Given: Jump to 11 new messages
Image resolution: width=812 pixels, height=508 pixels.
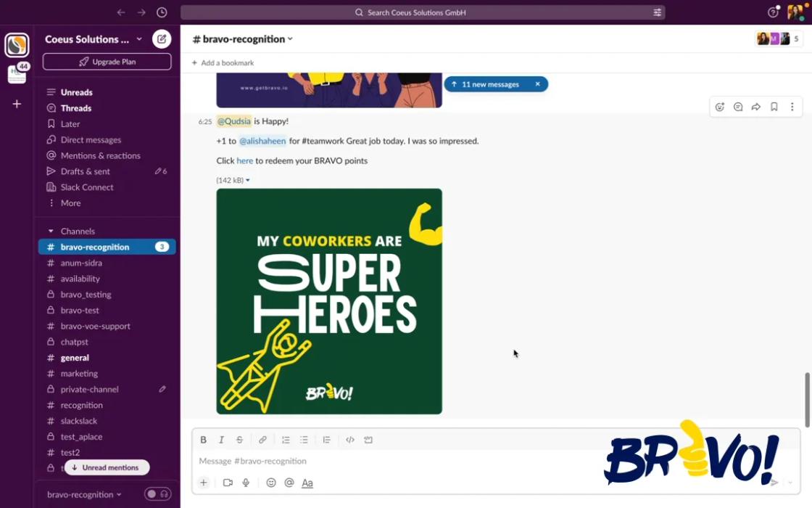Looking at the screenshot, I should 490,84.
